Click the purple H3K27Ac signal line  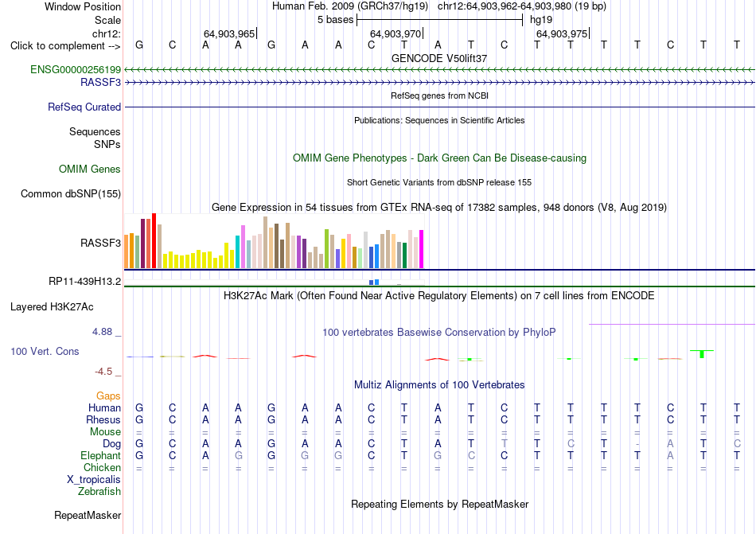coord(672,325)
